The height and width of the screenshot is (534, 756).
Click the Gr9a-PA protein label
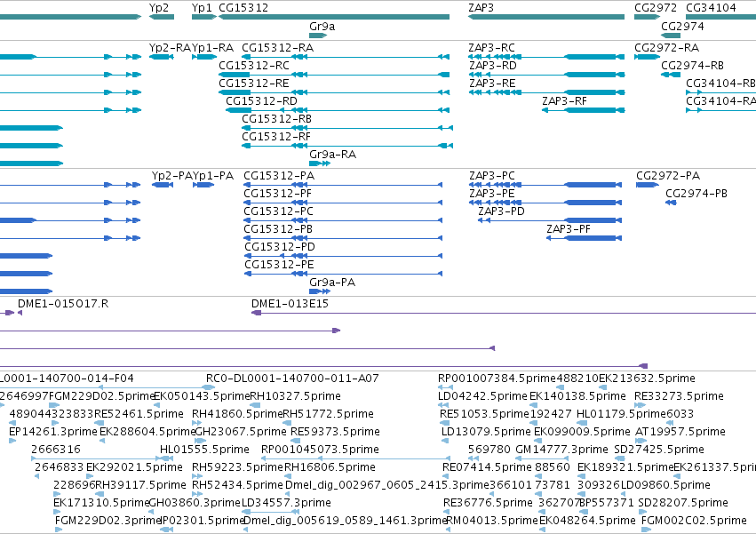tap(332, 283)
